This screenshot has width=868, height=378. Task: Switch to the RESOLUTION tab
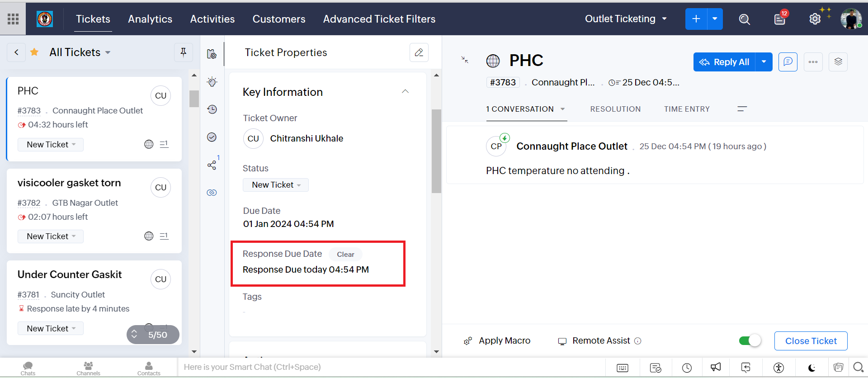coord(615,109)
